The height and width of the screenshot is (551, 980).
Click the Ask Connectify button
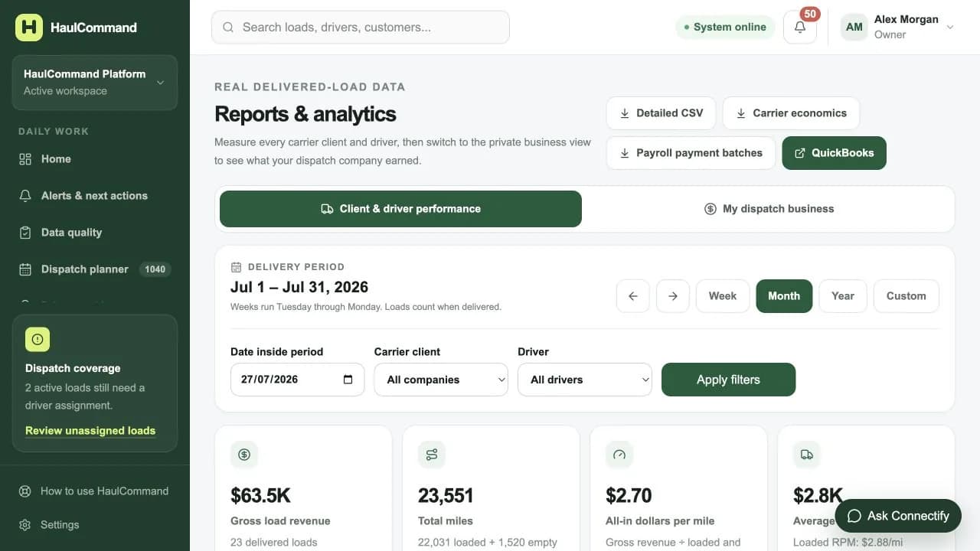(x=897, y=516)
